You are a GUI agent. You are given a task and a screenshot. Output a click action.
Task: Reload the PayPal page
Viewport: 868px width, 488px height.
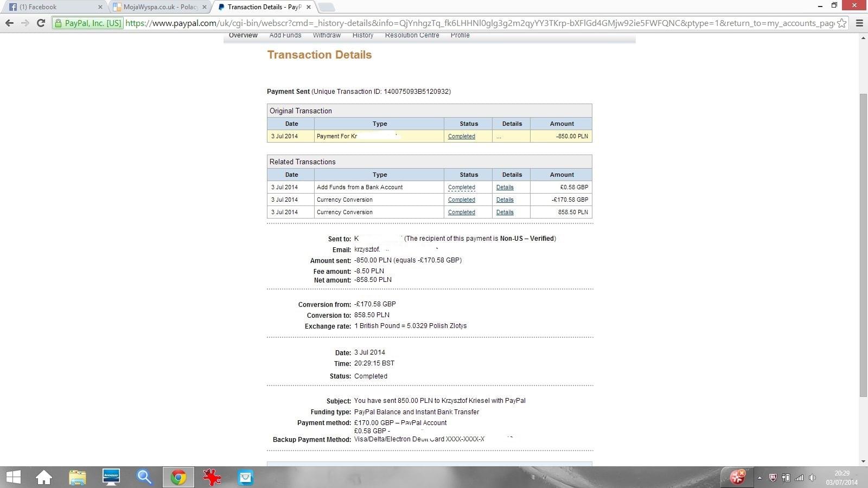[x=41, y=23]
